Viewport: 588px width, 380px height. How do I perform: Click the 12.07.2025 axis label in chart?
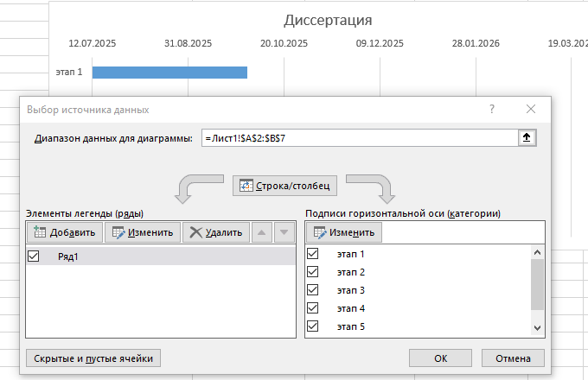[93, 43]
